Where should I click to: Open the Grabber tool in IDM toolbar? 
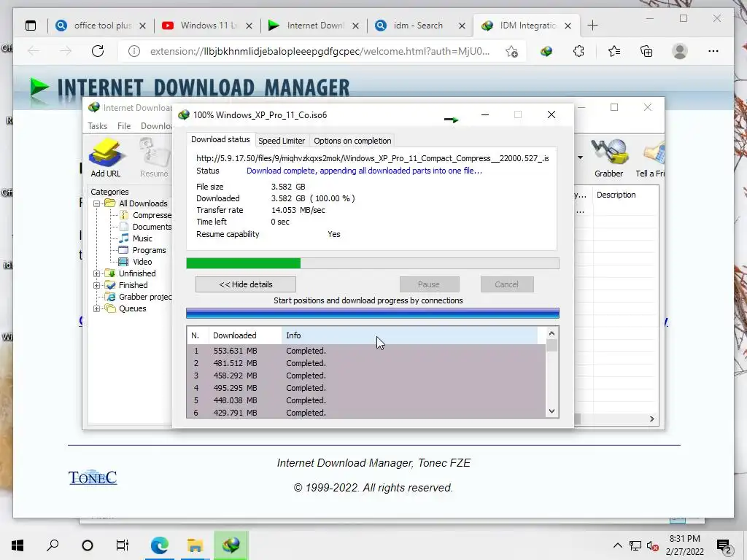coord(608,157)
